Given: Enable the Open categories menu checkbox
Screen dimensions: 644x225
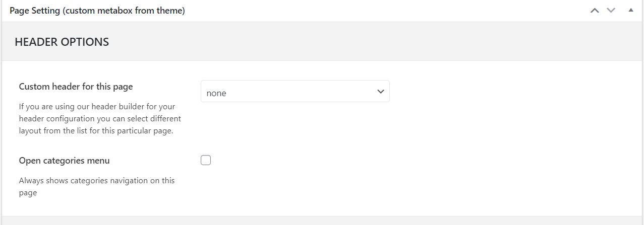Looking at the screenshot, I should click(x=206, y=161).
